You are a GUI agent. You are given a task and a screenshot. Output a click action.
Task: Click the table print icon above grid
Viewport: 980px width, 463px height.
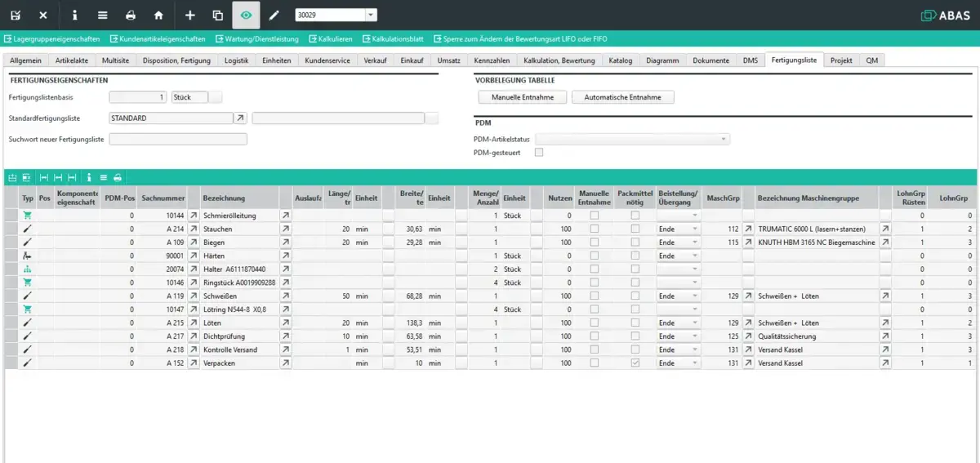point(118,176)
